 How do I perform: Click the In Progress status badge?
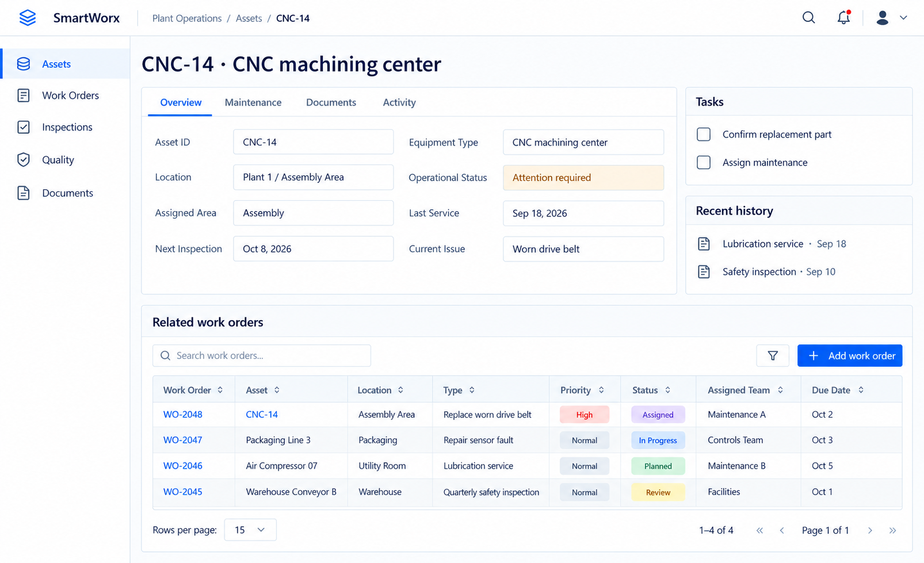tap(658, 441)
